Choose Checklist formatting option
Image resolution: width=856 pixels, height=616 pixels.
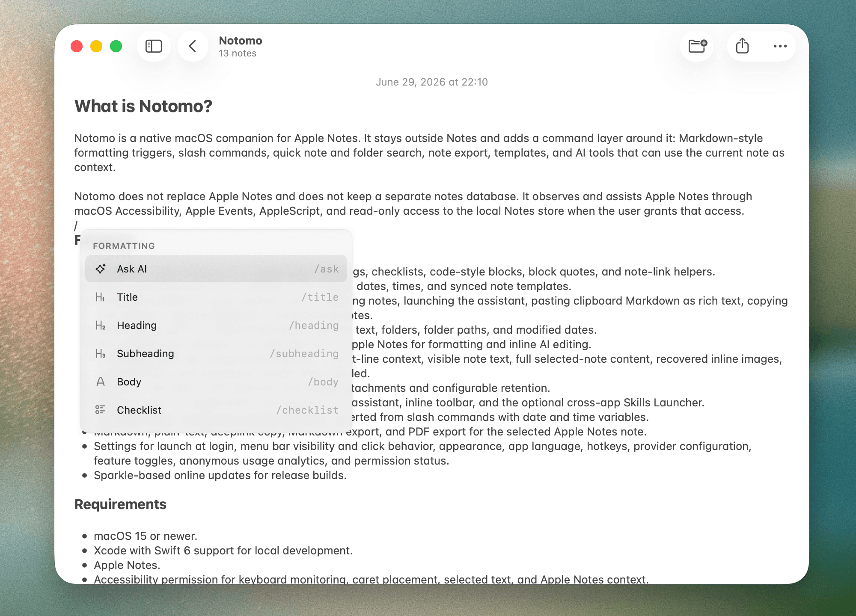pos(216,410)
